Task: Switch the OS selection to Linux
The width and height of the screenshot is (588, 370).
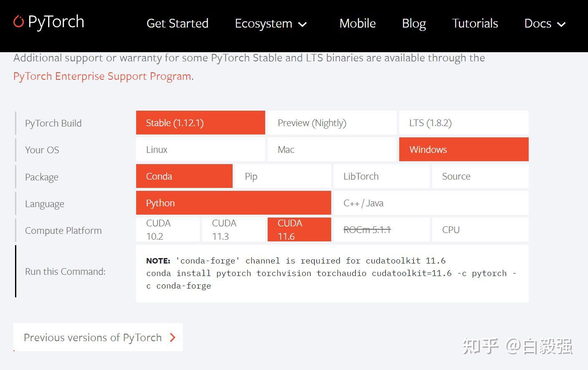Action: [x=200, y=149]
